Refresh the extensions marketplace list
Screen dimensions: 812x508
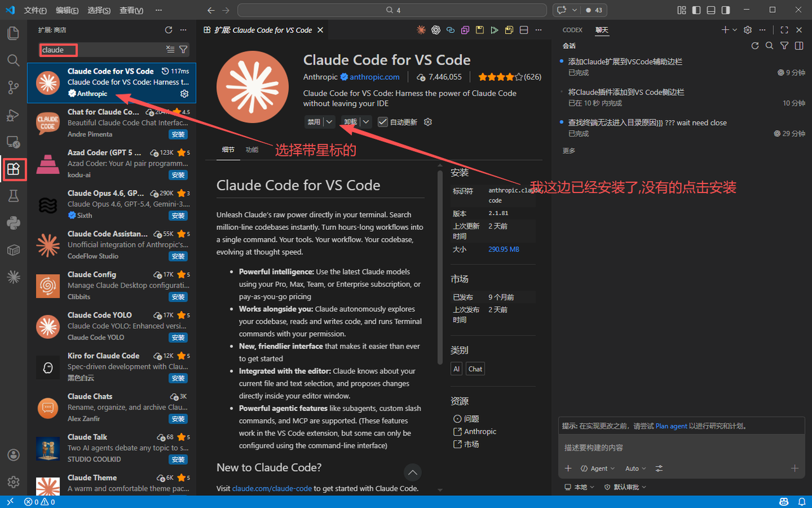tap(169, 30)
